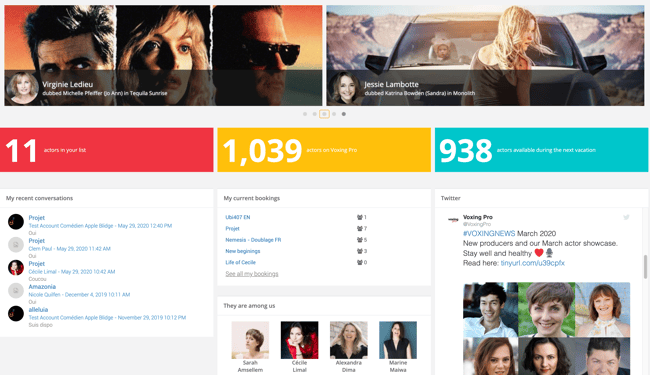Select the highlighted third carousel dot
Screen dimensions: 650x375
pos(324,114)
